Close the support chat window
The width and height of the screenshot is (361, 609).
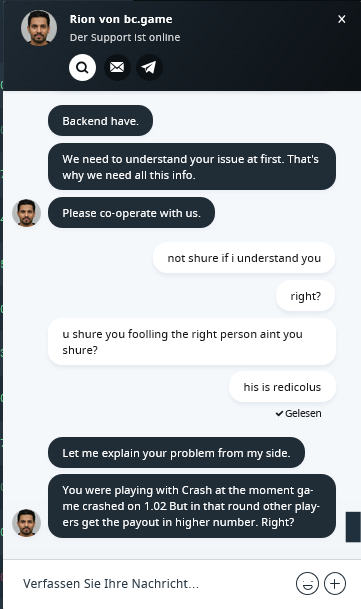coord(342,19)
